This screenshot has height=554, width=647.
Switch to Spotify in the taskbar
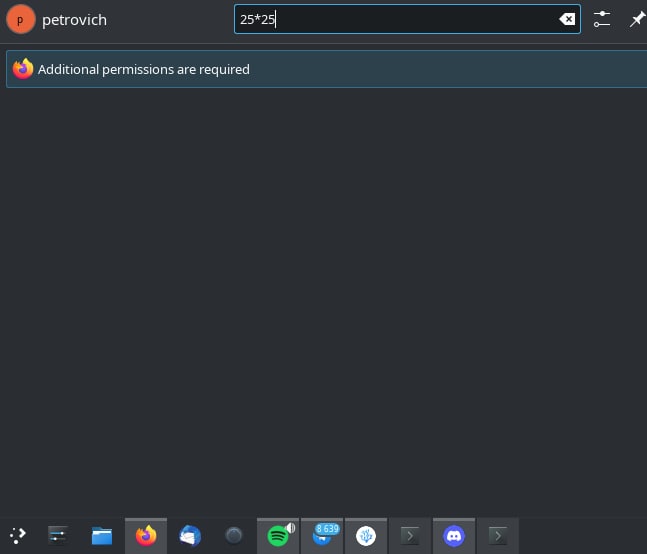pos(278,536)
